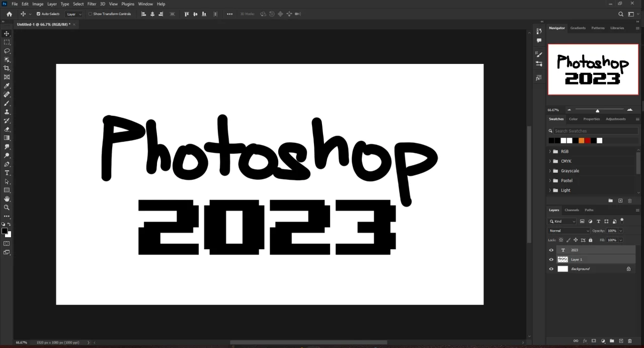
Task: Select the Move tool in the toolbar
Action: click(7, 33)
